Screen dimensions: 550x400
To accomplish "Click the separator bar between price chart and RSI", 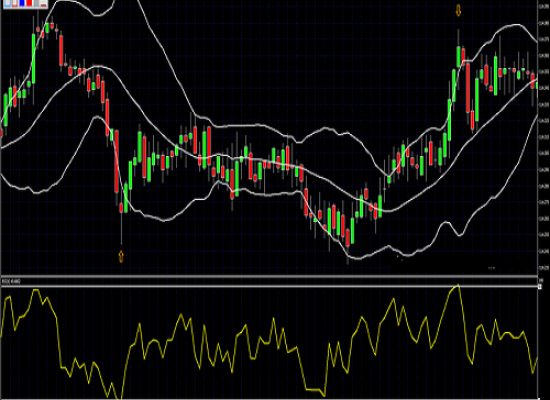I will point(269,277).
